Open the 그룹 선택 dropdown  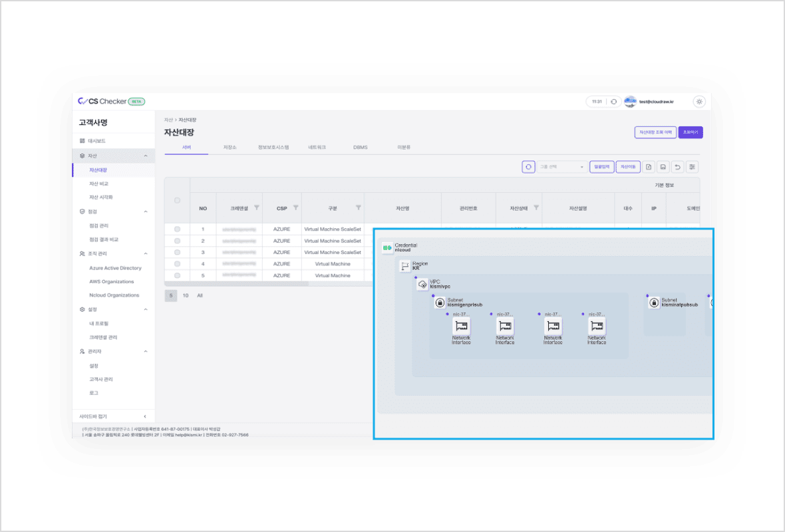(x=561, y=167)
